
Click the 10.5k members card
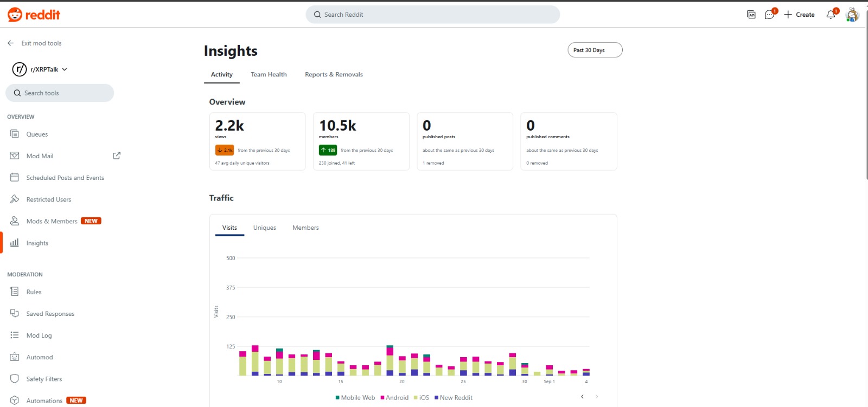point(361,141)
